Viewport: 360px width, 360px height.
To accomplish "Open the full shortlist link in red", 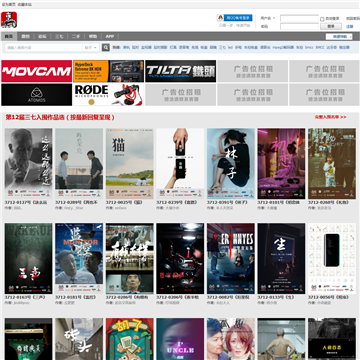I will tap(330, 117).
